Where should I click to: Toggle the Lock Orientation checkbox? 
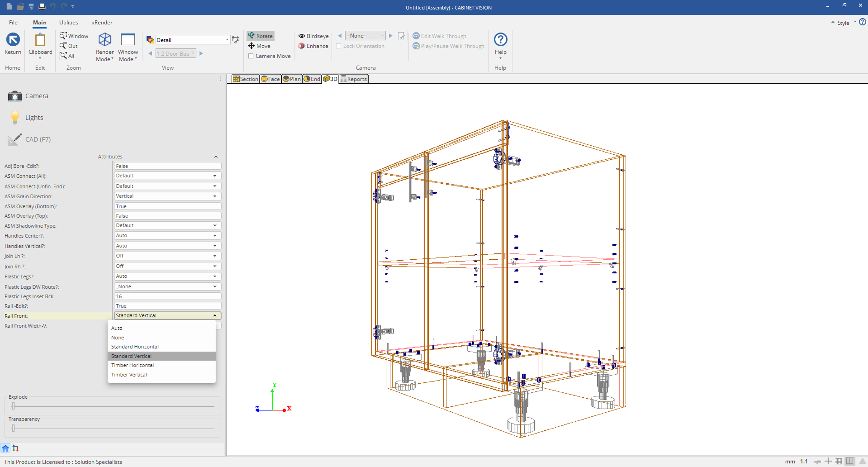(x=339, y=46)
